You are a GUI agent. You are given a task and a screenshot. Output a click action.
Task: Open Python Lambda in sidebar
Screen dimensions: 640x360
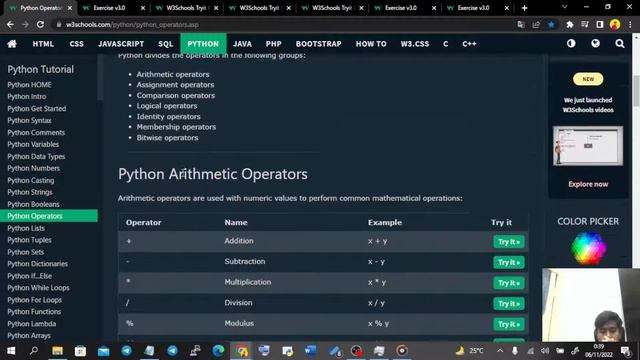(32, 324)
